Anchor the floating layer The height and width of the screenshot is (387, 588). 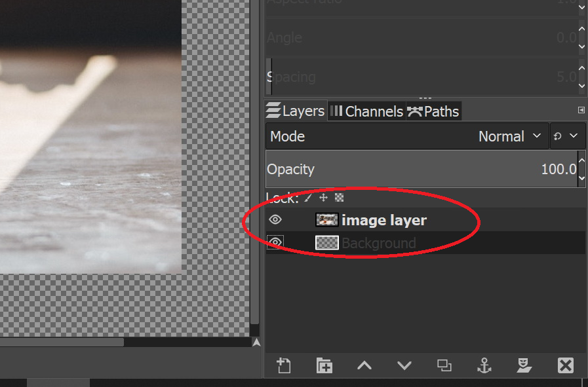pyautogui.click(x=484, y=365)
